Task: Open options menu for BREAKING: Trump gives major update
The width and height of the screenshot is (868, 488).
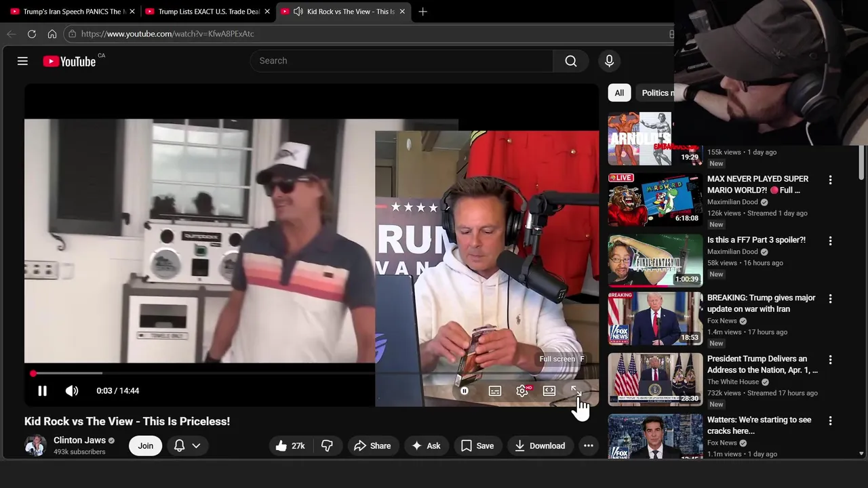Action: coord(830,298)
